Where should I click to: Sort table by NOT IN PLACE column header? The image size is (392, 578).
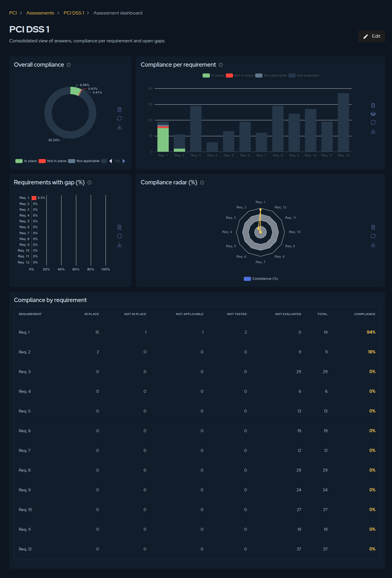pos(135,314)
